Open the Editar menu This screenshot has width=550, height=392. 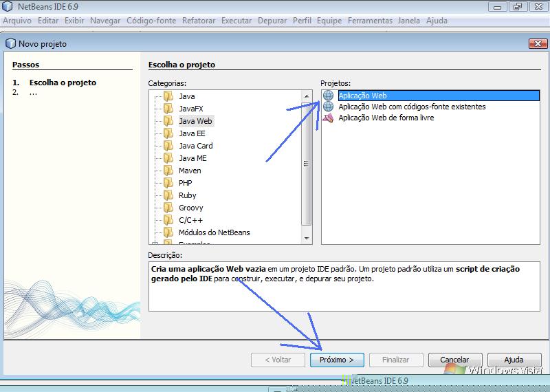[x=48, y=21]
